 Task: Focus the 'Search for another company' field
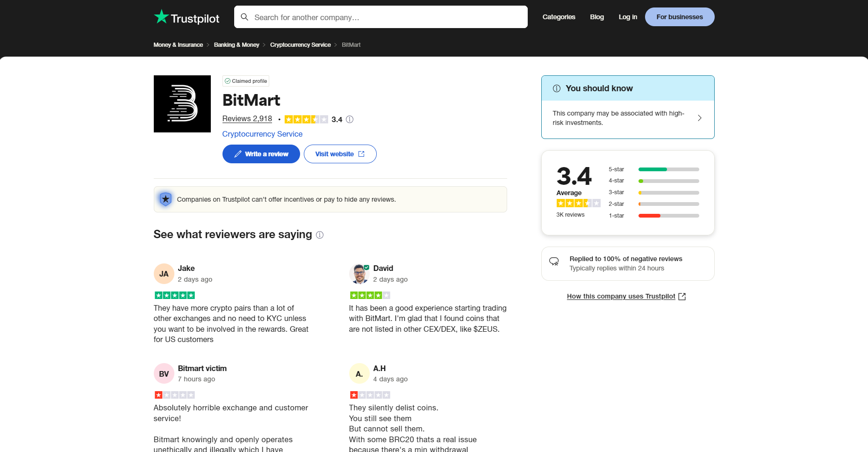(x=381, y=17)
